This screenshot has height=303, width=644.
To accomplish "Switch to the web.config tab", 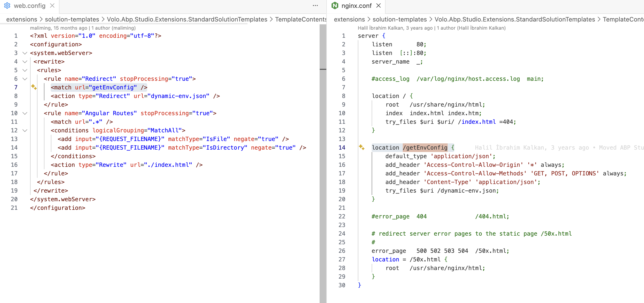I will (x=29, y=5).
